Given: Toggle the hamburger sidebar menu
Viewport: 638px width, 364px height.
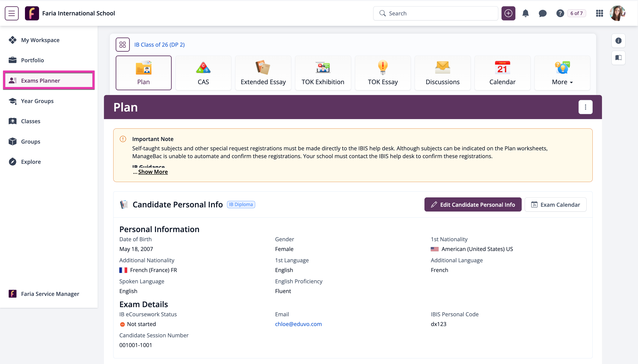Looking at the screenshot, I should (x=12, y=13).
